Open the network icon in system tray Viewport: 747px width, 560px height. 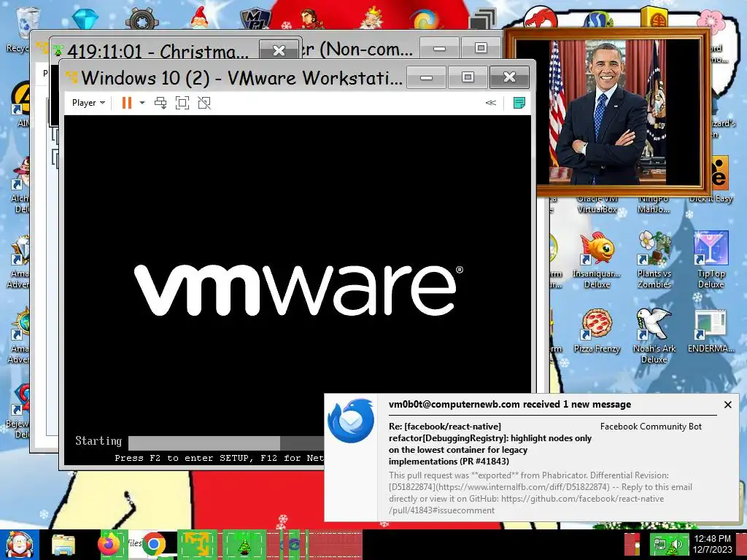tap(659, 544)
